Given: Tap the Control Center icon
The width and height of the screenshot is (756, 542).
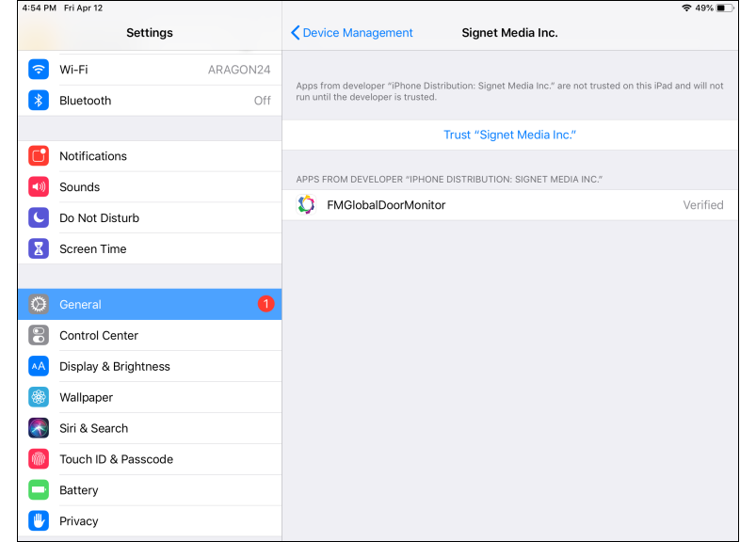Looking at the screenshot, I should click(39, 336).
